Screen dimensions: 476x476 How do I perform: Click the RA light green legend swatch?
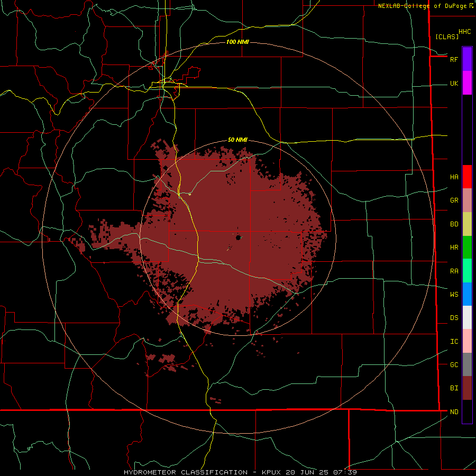coord(467,271)
